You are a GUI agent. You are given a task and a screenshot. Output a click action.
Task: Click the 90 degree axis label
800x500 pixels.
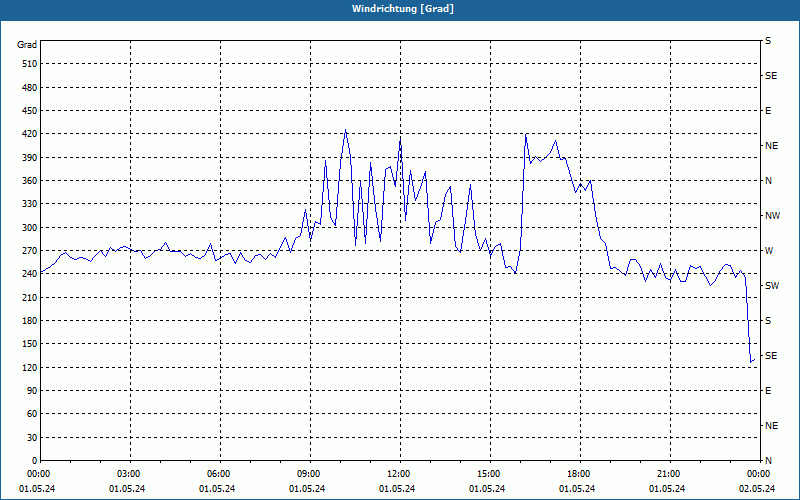[x=31, y=391]
